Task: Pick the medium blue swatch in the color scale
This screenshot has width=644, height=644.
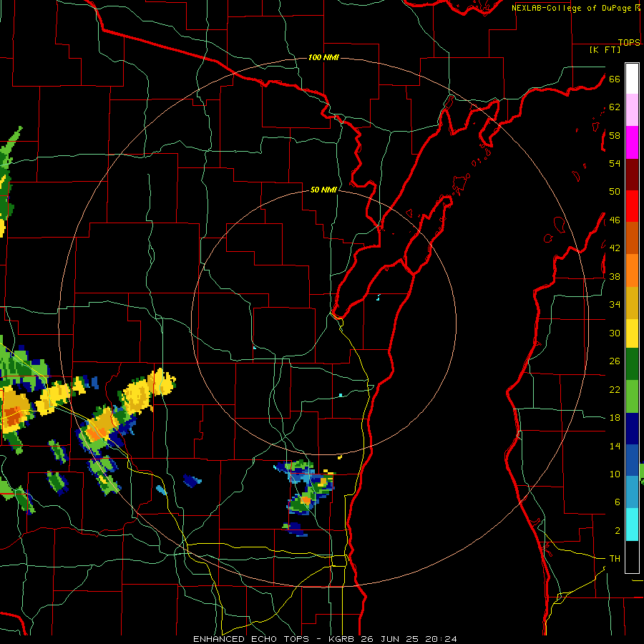Action: [632, 460]
